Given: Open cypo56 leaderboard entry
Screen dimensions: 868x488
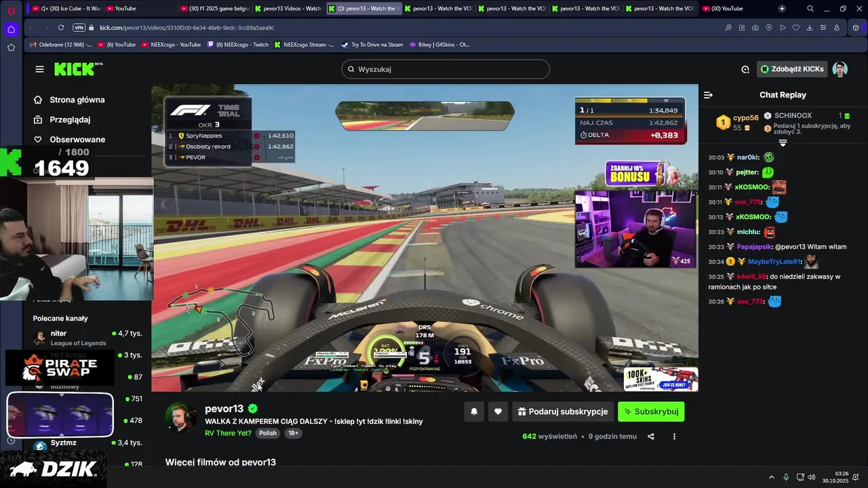Looking at the screenshot, I should [738, 122].
